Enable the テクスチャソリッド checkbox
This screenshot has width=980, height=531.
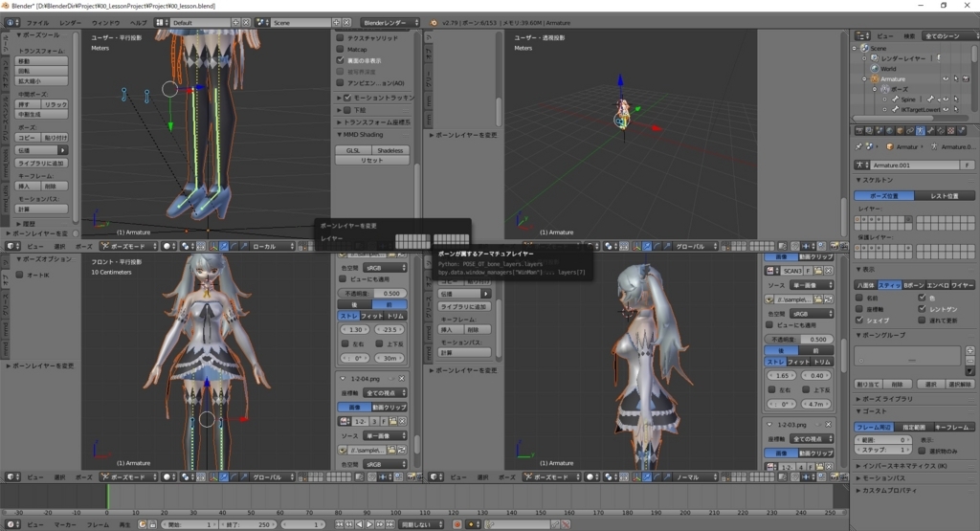coord(341,37)
